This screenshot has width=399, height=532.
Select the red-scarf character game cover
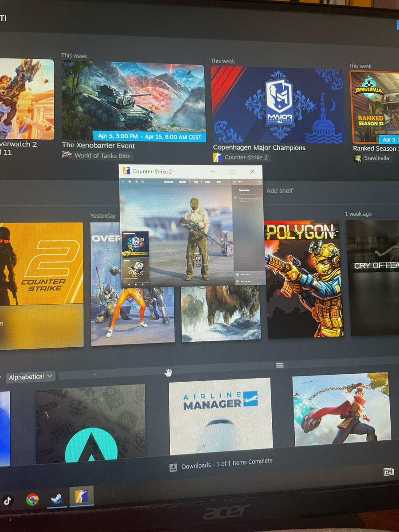[x=341, y=409]
